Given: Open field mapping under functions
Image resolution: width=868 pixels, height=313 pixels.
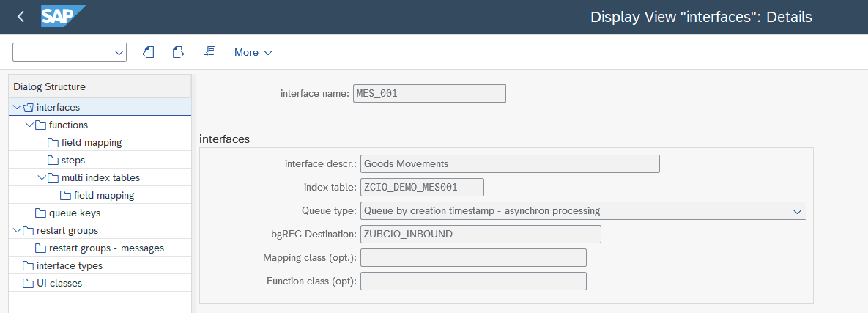Looking at the screenshot, I should tap(92, 143).
